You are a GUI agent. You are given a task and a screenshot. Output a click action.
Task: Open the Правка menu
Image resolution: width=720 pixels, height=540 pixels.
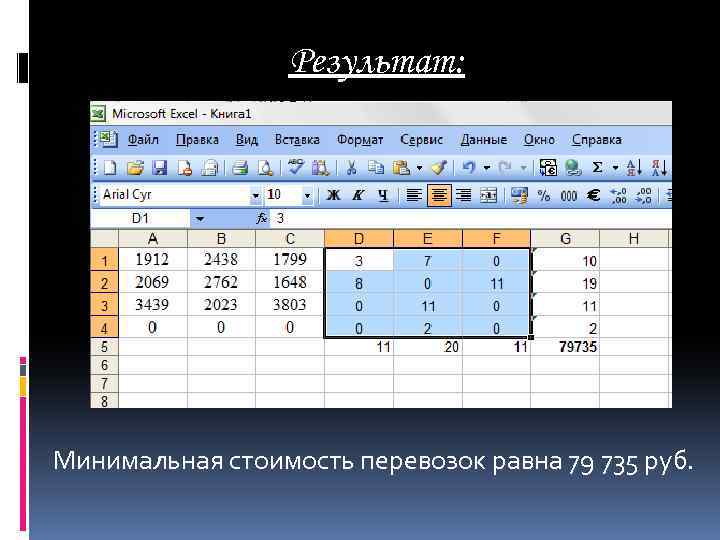coord(197,140)
